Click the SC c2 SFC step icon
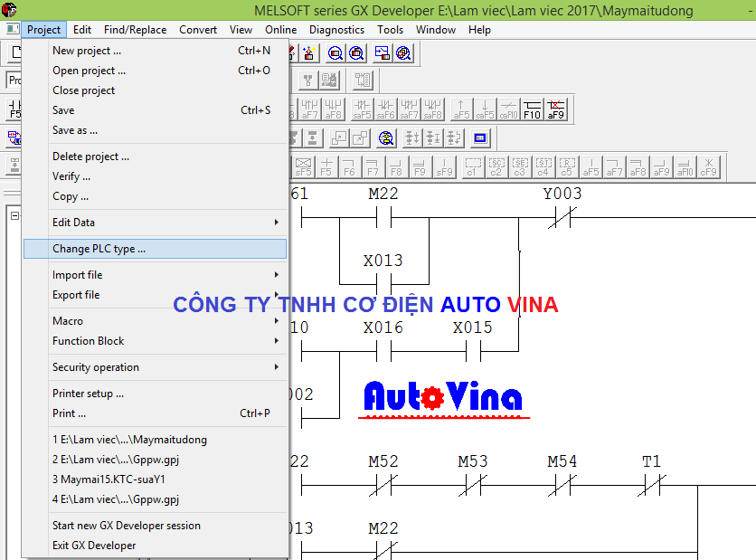The image size is (756, 560). coord(496,167)
